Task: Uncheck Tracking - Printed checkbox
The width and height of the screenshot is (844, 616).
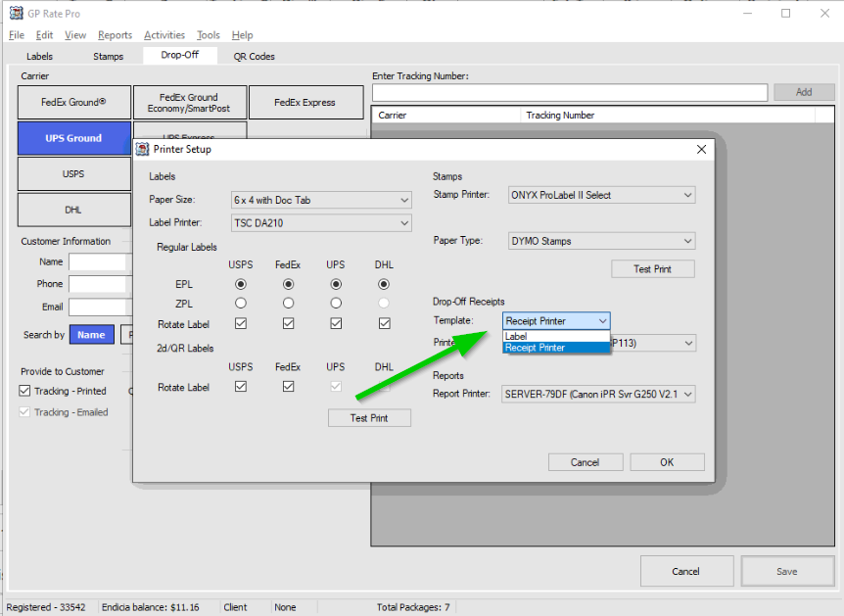Action: click(x=24, y=391)
